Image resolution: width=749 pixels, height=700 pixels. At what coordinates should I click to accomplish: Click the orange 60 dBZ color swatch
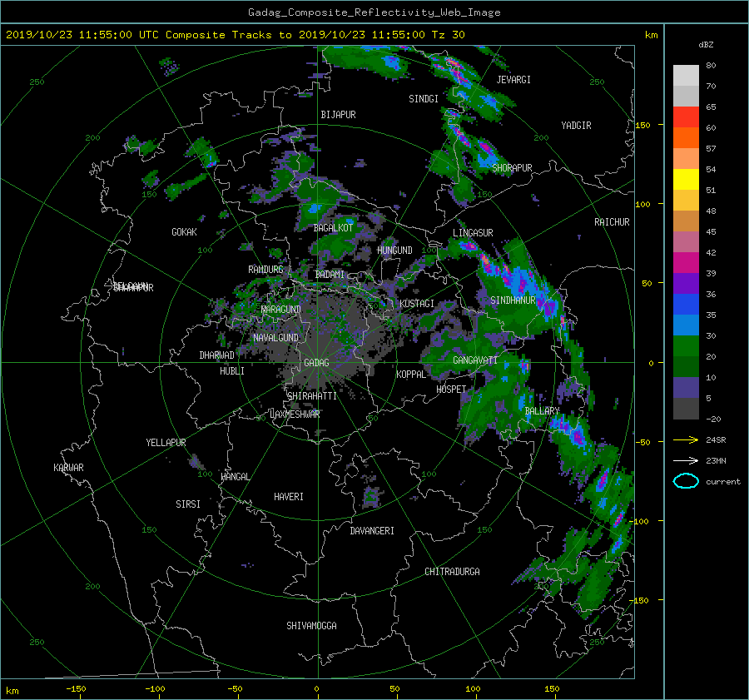(686, 138)
